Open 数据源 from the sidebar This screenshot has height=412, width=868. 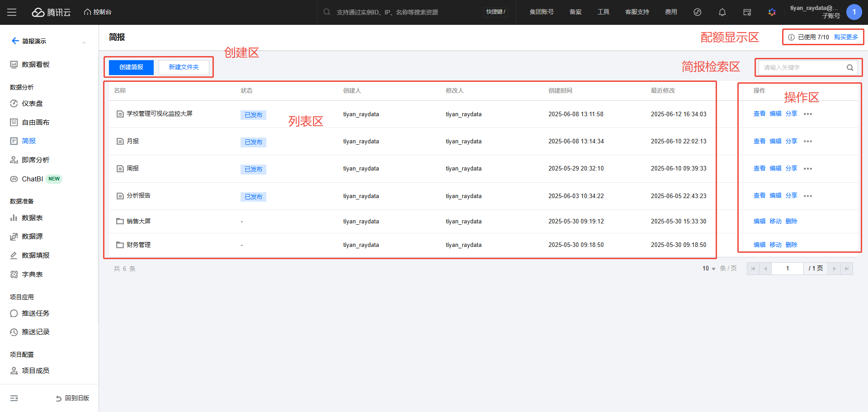tap(32, 237)
